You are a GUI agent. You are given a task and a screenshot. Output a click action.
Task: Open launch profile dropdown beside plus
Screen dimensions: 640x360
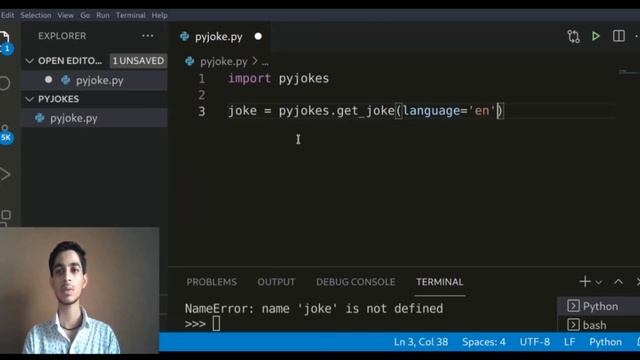point(599,282)
